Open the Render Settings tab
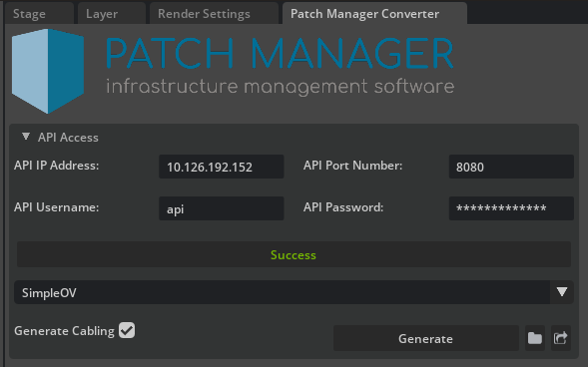 (x=214, y=14)
